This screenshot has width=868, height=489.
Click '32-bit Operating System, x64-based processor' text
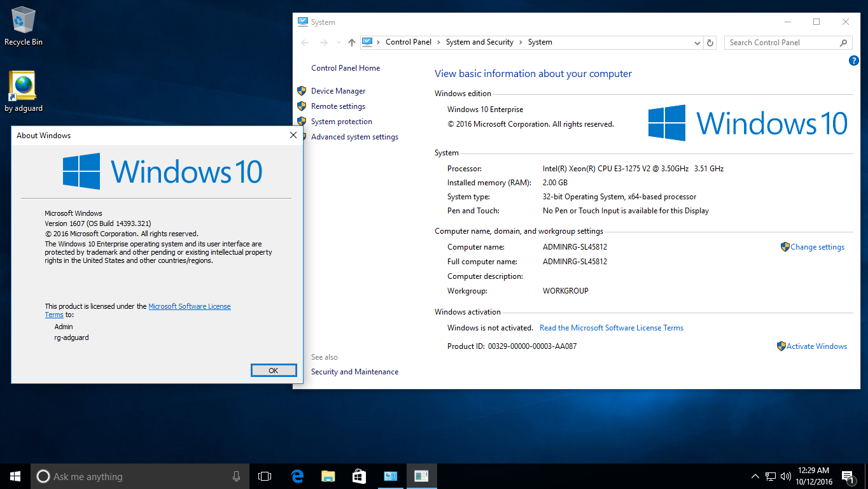(619, 197)
